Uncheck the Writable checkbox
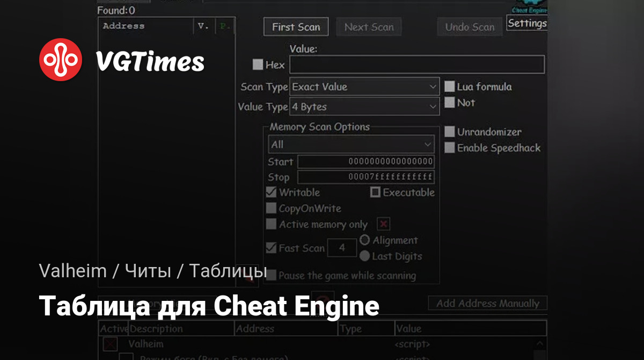Image resolution: width=644 pixels, height=360 pixels. click(x=272, y=192)
